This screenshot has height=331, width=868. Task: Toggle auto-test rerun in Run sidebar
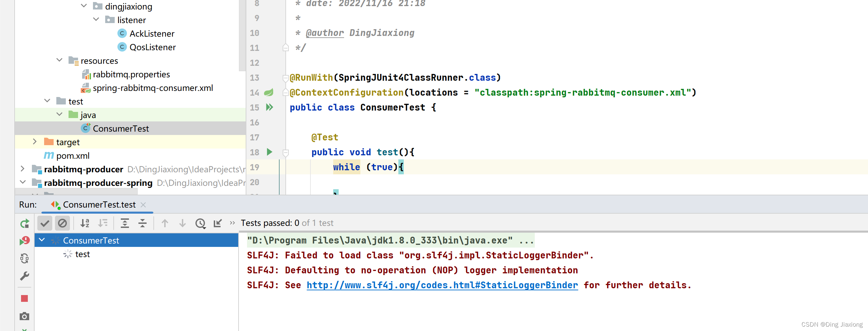pos(24,258)
